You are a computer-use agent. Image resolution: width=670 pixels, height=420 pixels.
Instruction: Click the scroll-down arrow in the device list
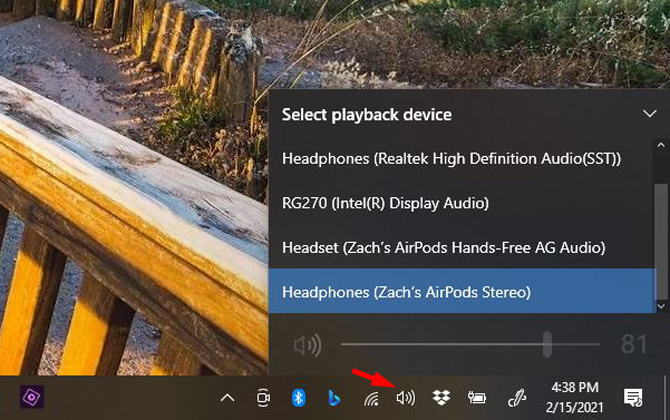pyautogui.click(x=661, y=306)
